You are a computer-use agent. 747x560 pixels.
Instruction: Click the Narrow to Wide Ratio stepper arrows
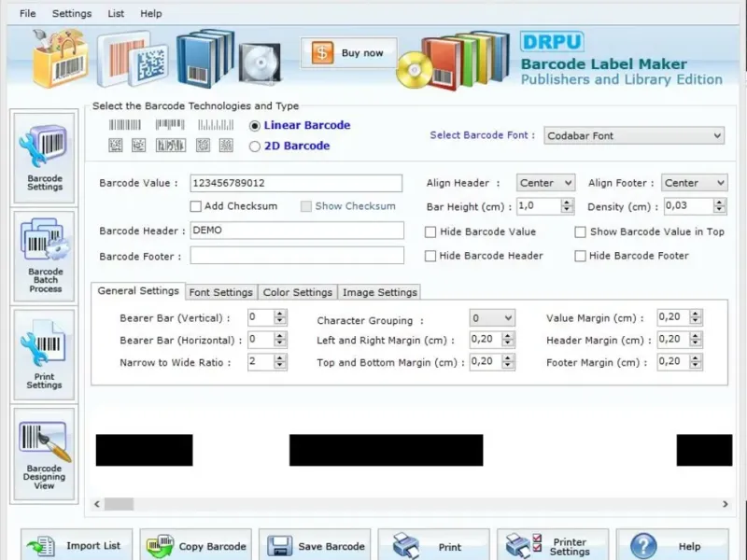tap(280, 362)
